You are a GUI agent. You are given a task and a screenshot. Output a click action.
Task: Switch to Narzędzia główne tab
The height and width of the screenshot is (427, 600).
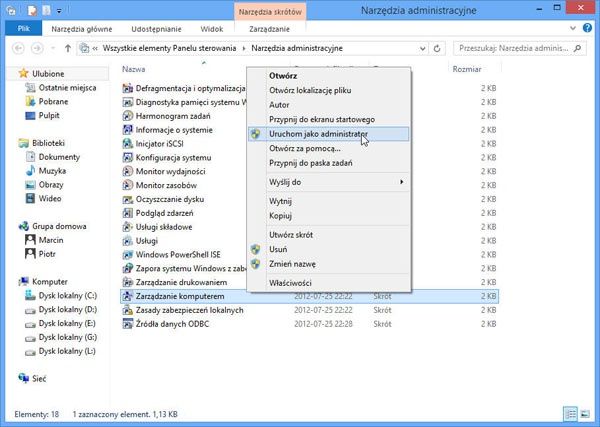[82, 29]
